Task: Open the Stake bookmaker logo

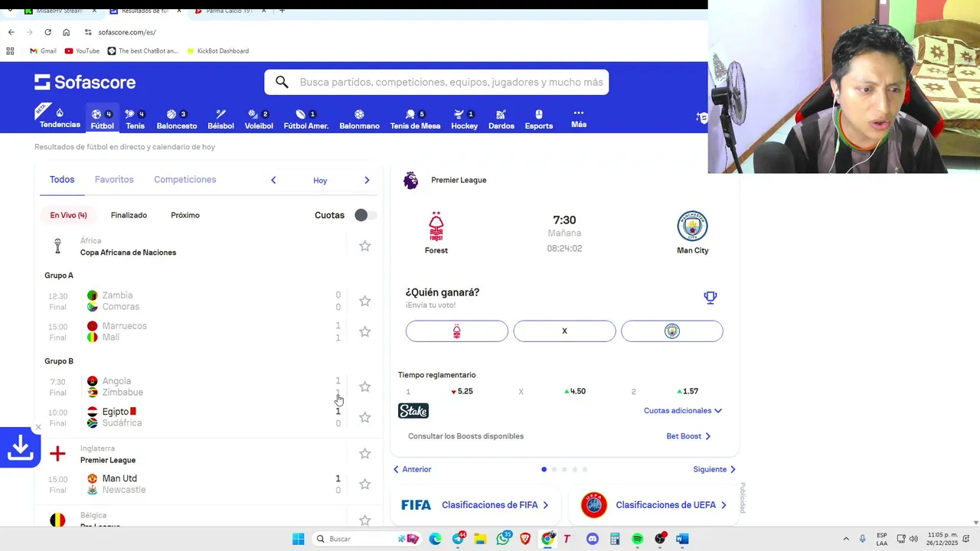Action: coord(413,411)
